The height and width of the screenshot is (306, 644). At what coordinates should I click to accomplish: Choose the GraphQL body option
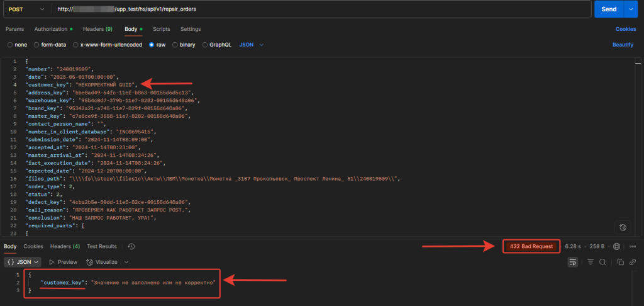204,45
